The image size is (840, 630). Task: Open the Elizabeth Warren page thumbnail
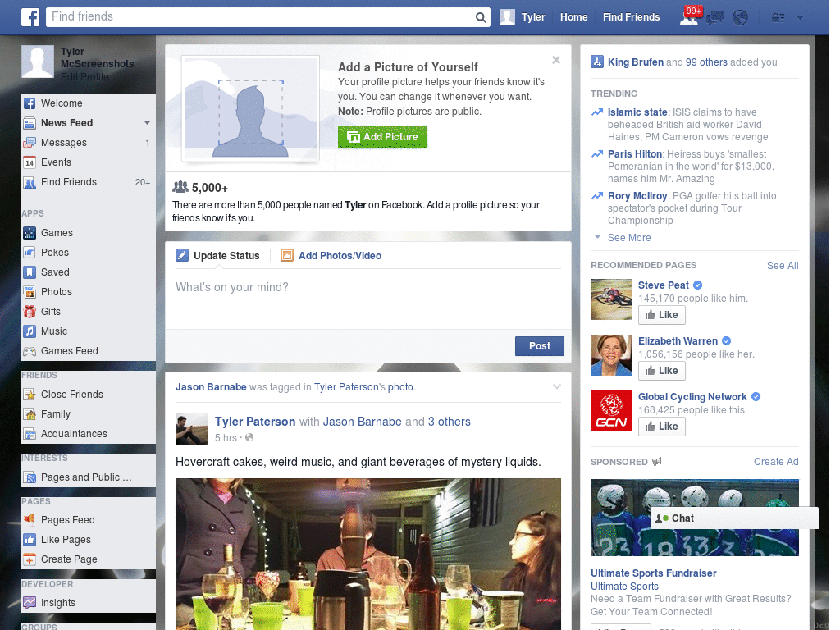[x=610, y=355]
